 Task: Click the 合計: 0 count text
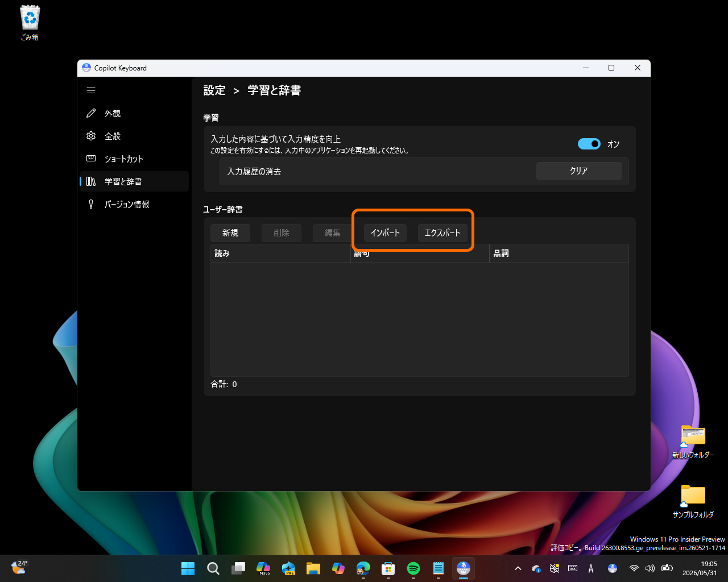(224, 384)
